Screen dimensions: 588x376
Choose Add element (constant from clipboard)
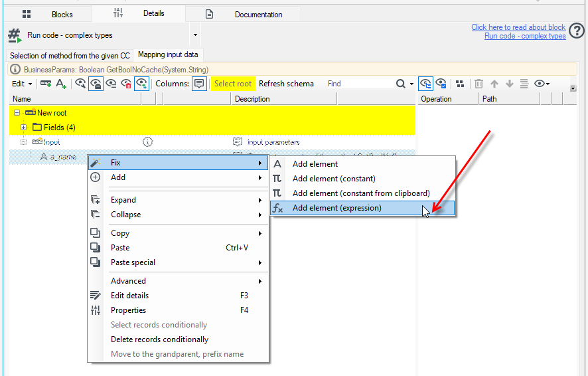[362, 193]
